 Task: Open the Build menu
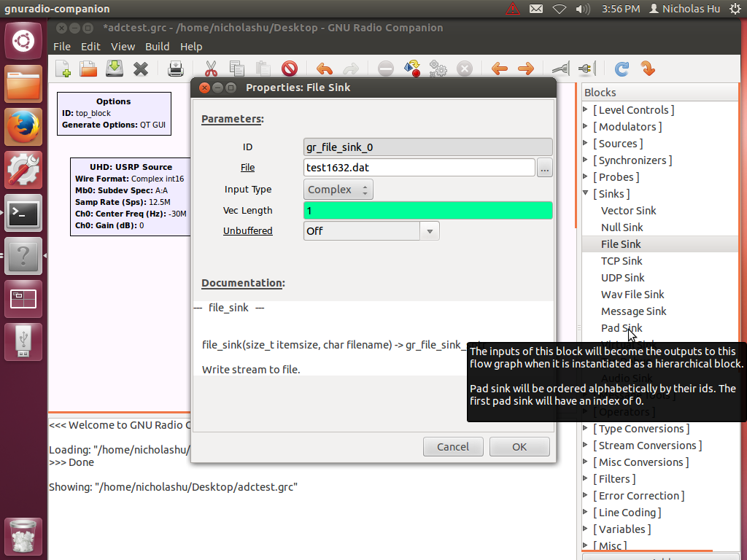click(158, 47)
